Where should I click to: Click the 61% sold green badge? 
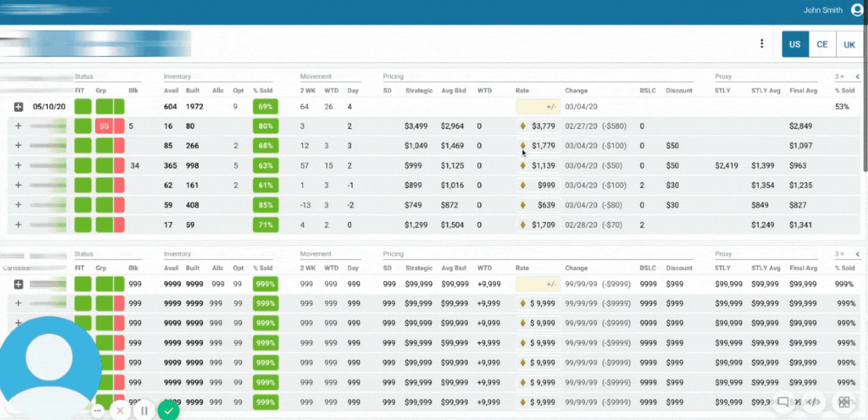(265, 185)
